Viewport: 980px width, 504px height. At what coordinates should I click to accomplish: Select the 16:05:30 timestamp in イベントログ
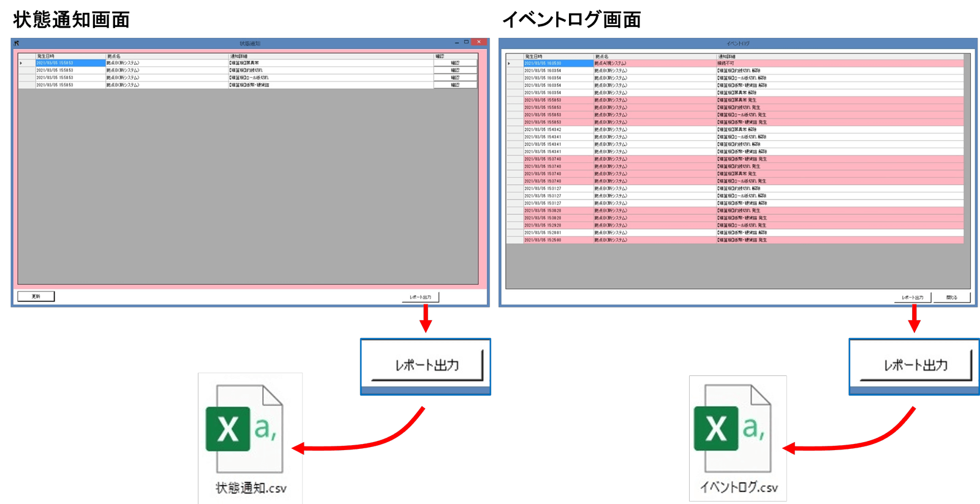(x=558, y=63)
